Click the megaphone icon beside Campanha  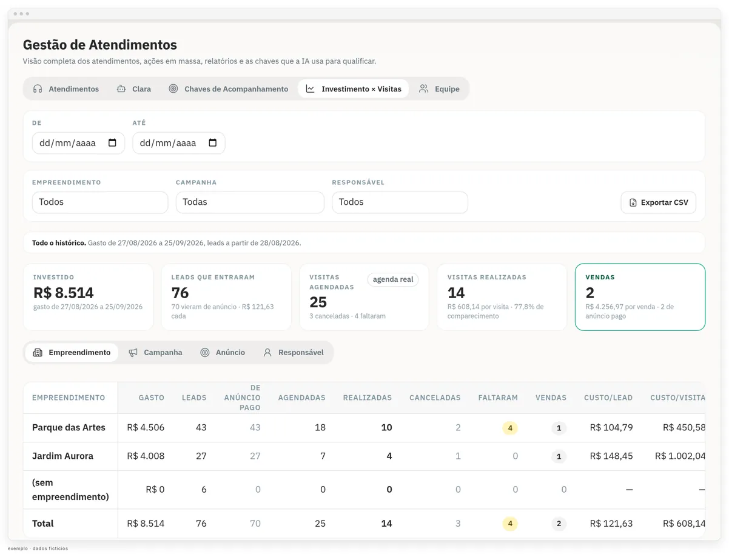(x=133, y=353)
